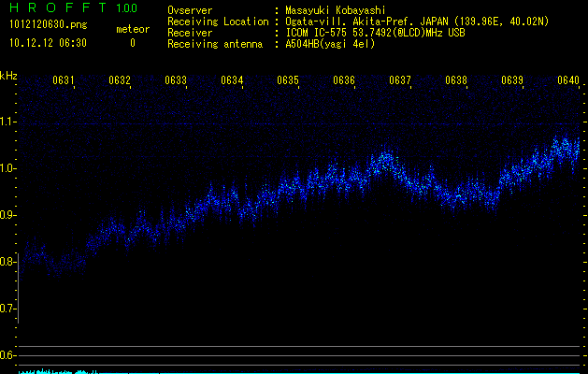Screen dimensions: 588x374
Task: Click the meteor count value 0
Action: 132,43
